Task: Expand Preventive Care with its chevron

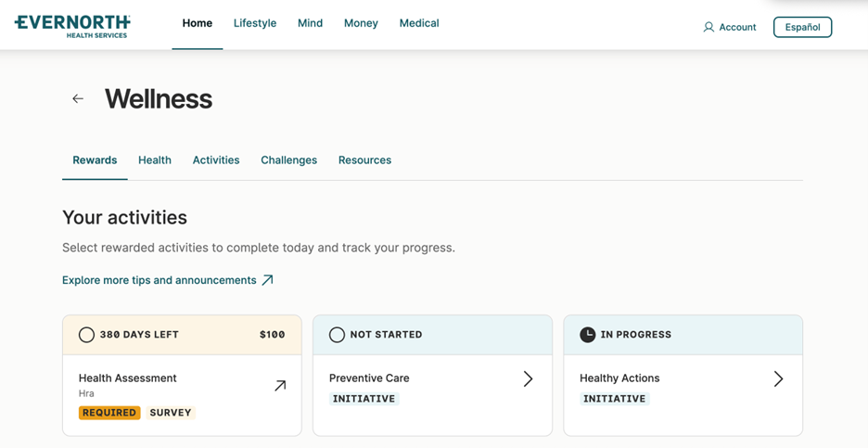Action: coord(528,378)
